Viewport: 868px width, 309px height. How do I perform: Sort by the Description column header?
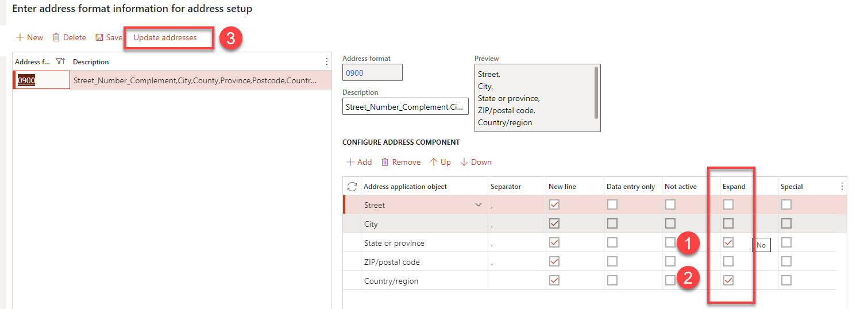[91, 62]
